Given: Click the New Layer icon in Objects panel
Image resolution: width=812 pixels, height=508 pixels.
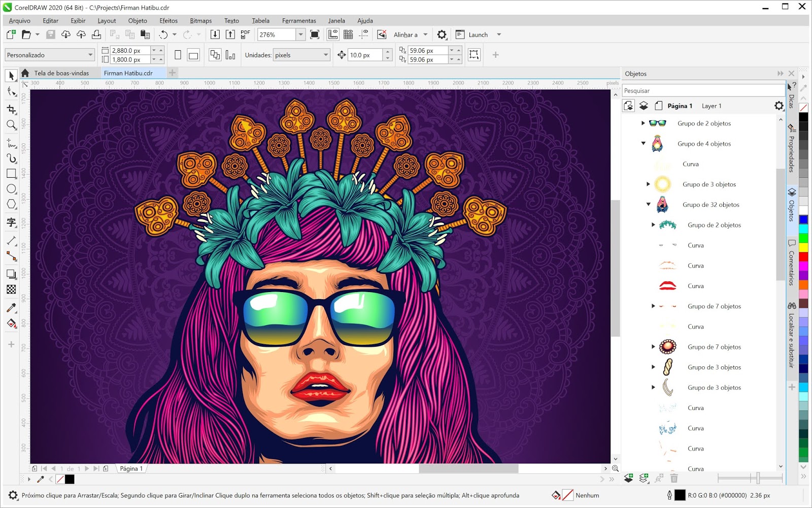Looking at the screenshot, I should pyautogui.click(x=644, y=478).
